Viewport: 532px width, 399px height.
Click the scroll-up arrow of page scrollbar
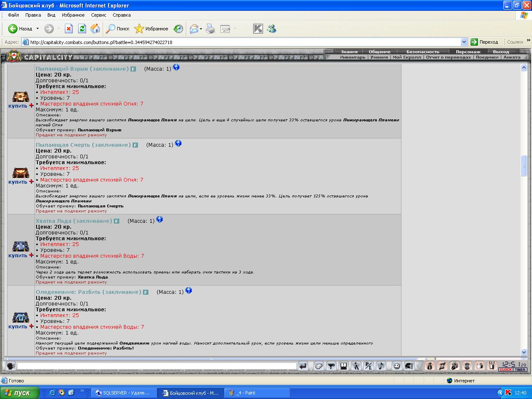click(x=524, y=67)
